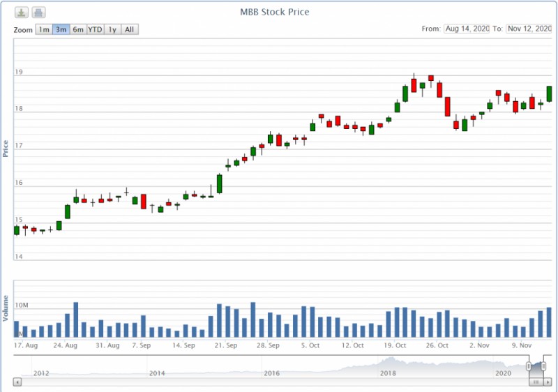Select the 3m zoom range
The height and width of the screenshot is (392, 558).
tap(61, 29)
